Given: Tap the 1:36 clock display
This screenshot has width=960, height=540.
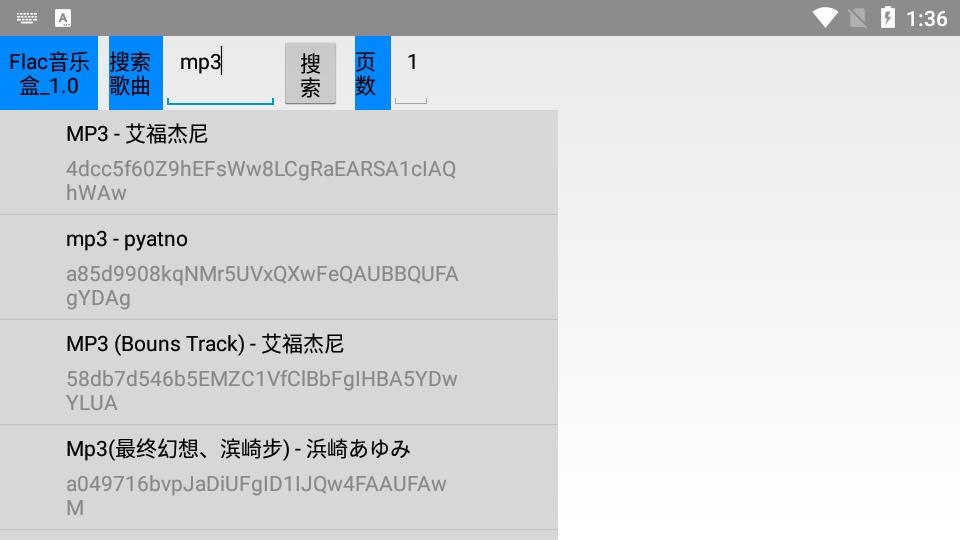Looking at the screenshot, I should [926, 19].
